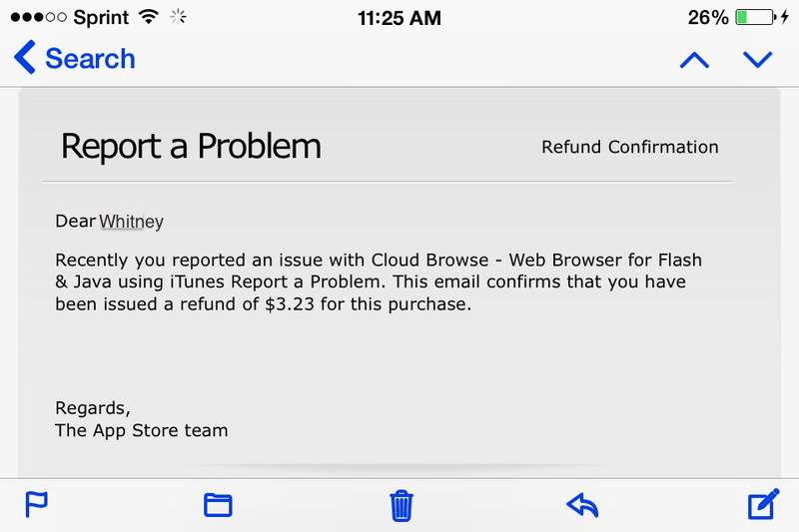Screen dimensions: 799x532
Task: Tap the green battery icon
Action: point(756,17)
